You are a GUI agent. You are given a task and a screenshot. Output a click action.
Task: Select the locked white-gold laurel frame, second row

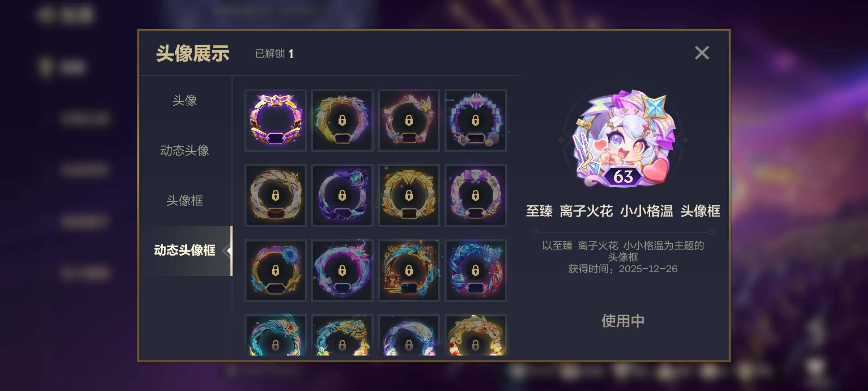click(276, 195)
